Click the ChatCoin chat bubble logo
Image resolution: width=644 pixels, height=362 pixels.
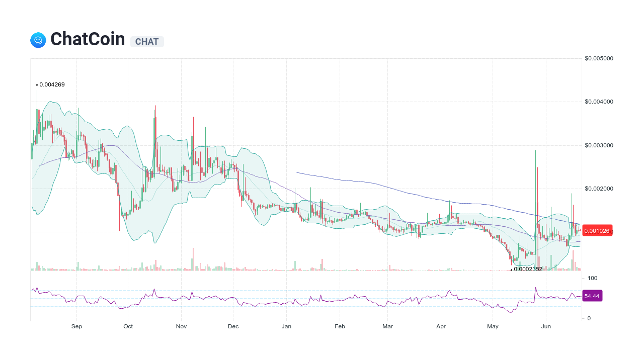pyautogui.click(x=38, y=40)
